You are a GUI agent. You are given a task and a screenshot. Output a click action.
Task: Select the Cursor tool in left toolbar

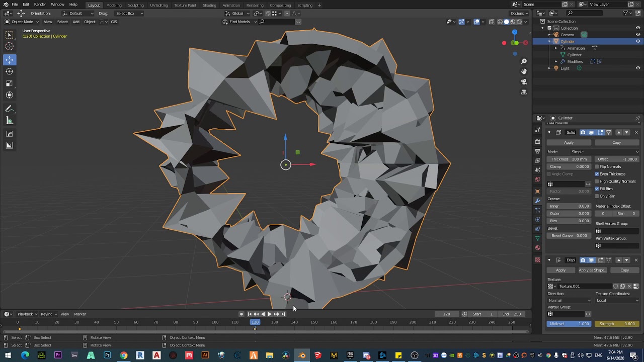[9, 47]
